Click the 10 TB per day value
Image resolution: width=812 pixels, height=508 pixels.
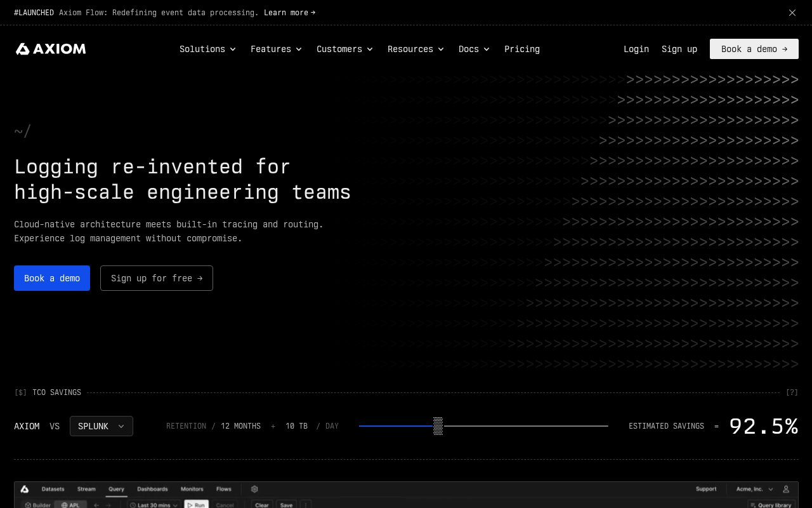tap(296, 426)
